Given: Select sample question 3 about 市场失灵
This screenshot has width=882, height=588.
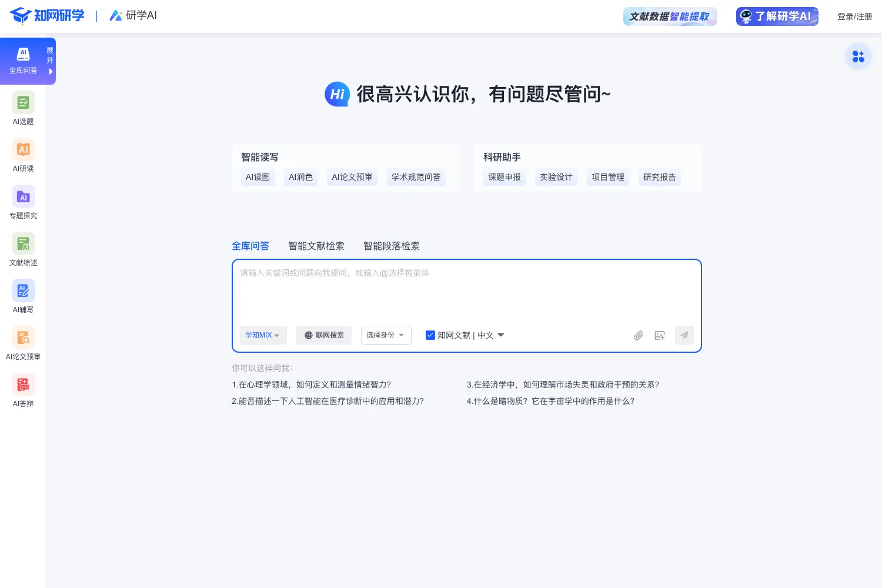Looking at the screenshot, I should pyautogui.click(x=563, y=385).
